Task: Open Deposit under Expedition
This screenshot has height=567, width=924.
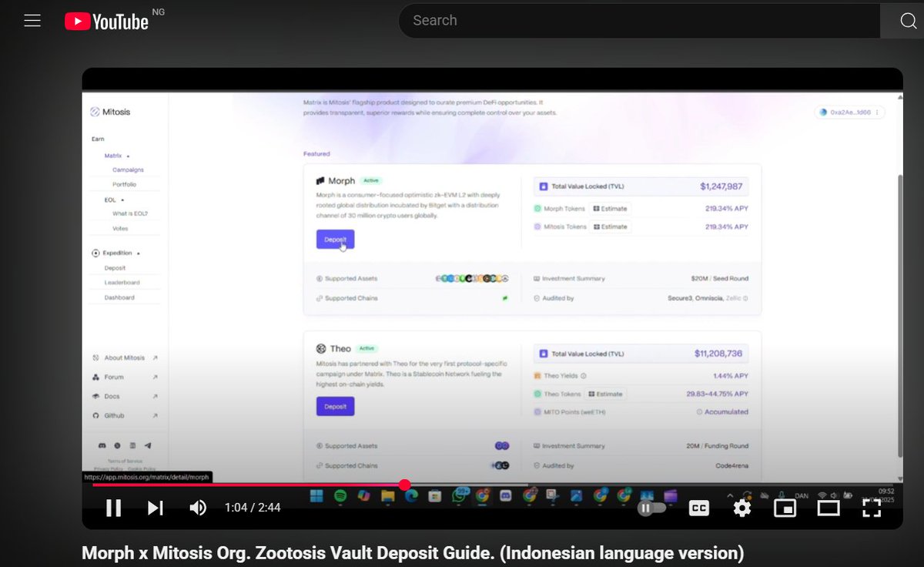Action: (x=115, y=268)
